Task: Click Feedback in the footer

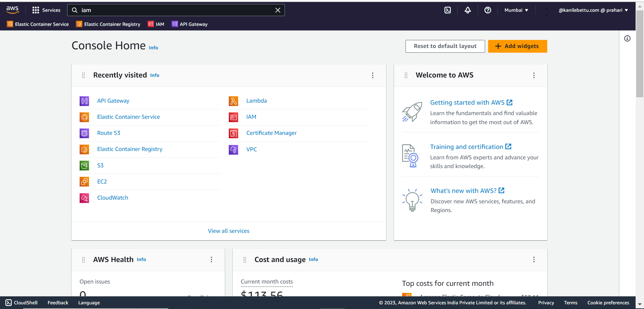Action: pyautogui.click(x=58, y=303)
